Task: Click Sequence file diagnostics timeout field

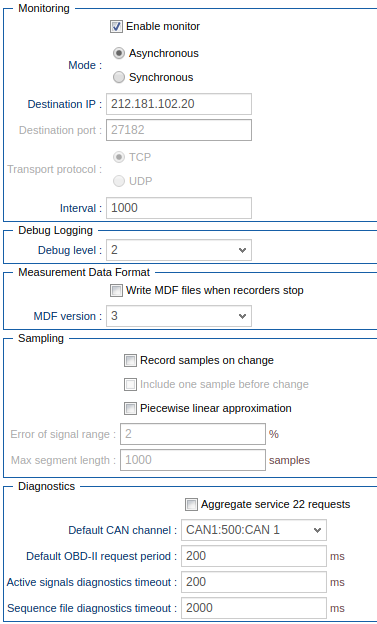Action: pyautogui.click(x=254, y=608)
